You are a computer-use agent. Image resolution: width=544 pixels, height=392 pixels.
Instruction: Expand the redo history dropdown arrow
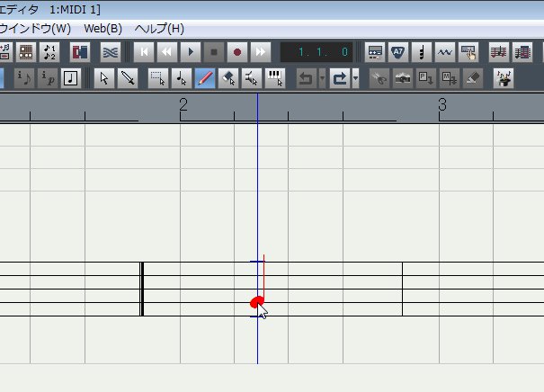click(355, 78)
